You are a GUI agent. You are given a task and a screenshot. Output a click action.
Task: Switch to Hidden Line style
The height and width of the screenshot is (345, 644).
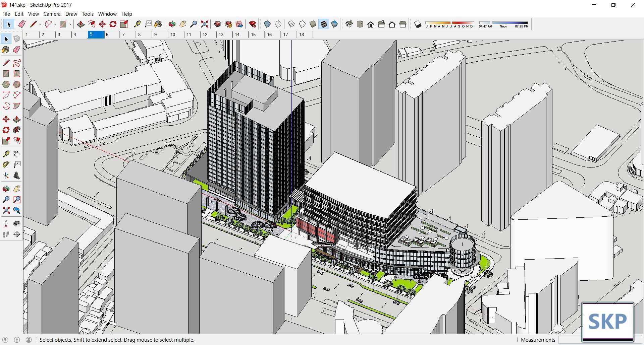302,24
